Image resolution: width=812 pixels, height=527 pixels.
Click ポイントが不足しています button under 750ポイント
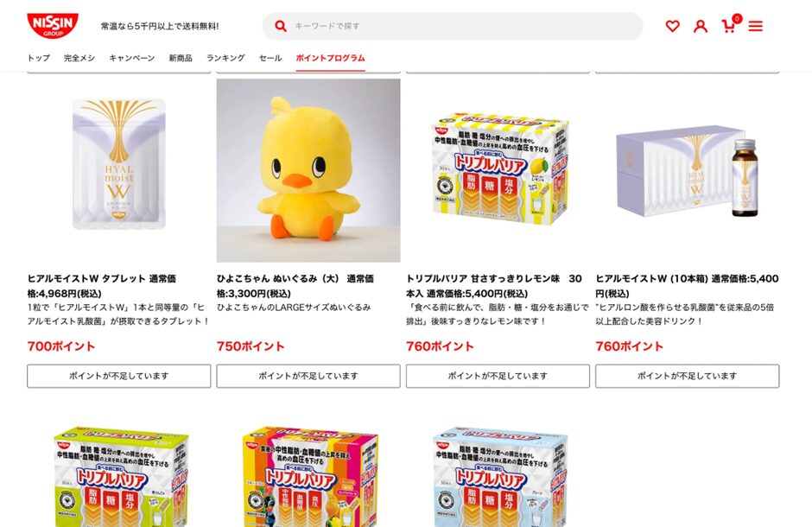[308, 376]
